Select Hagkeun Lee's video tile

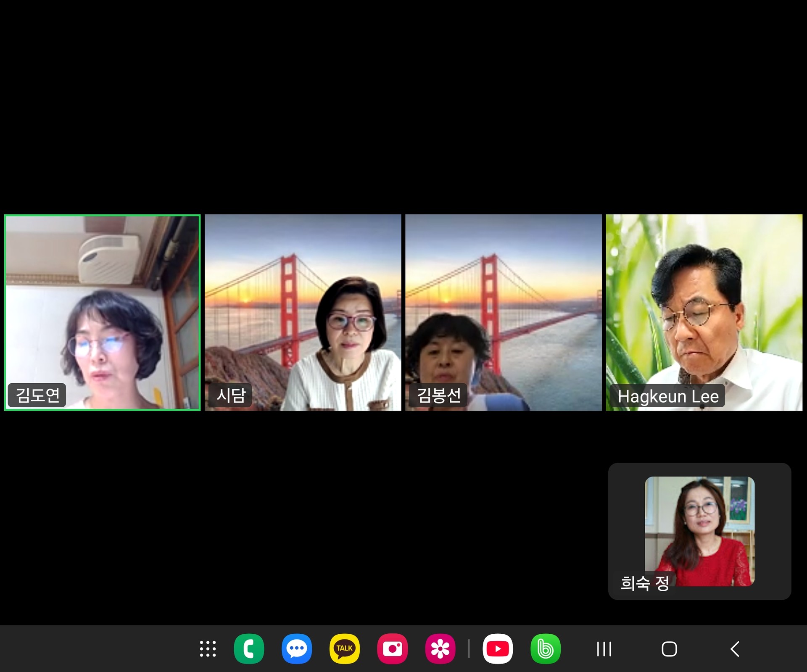click(x=704, y=313)
